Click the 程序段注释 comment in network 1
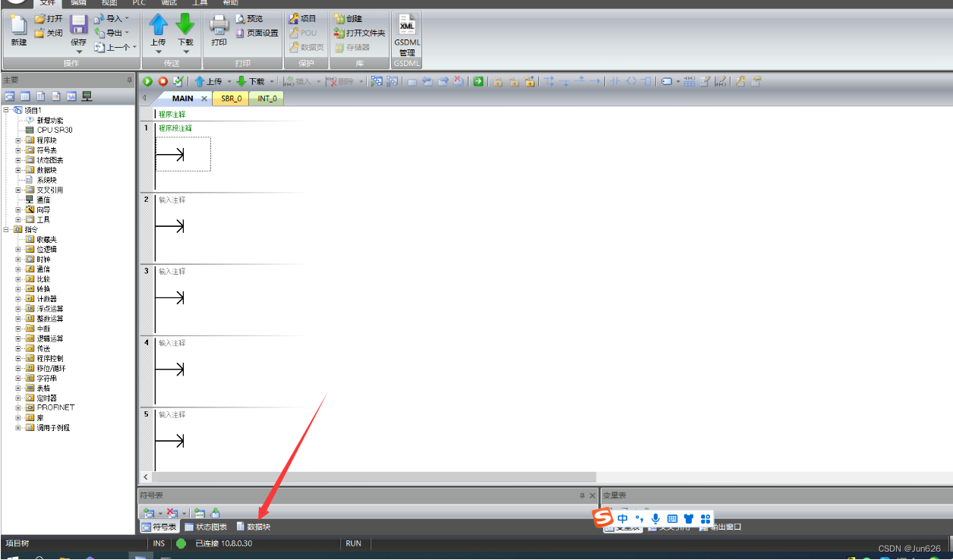 pos(175,128)
